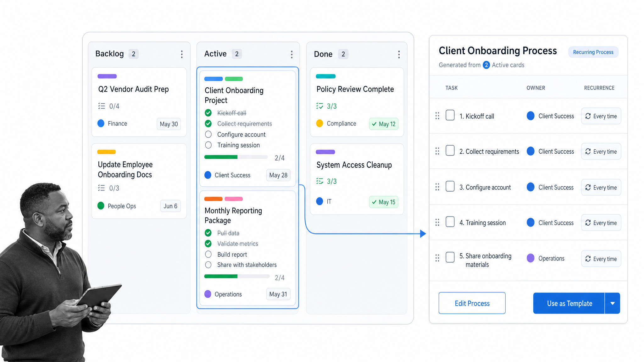Select the Active column header
The image size is (644, 362).
click(215, 54)
